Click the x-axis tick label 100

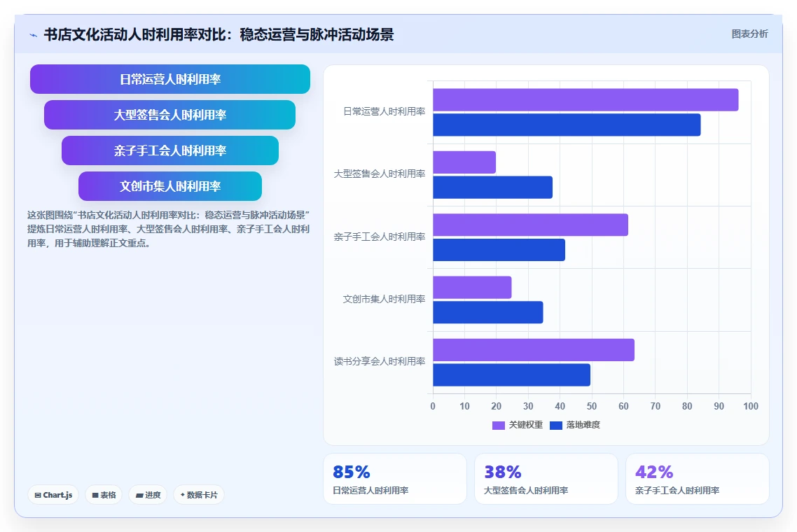[x=750, y=406]
